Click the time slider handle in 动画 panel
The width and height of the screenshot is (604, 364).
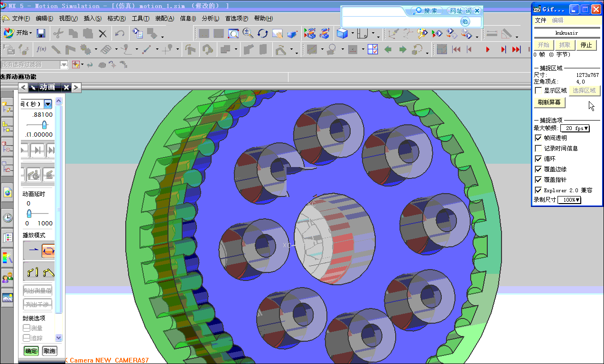(45, 125)
